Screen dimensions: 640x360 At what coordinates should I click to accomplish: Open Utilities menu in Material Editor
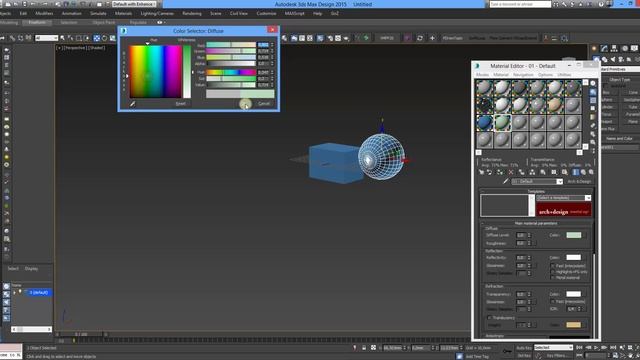click(x=564, y=75)
